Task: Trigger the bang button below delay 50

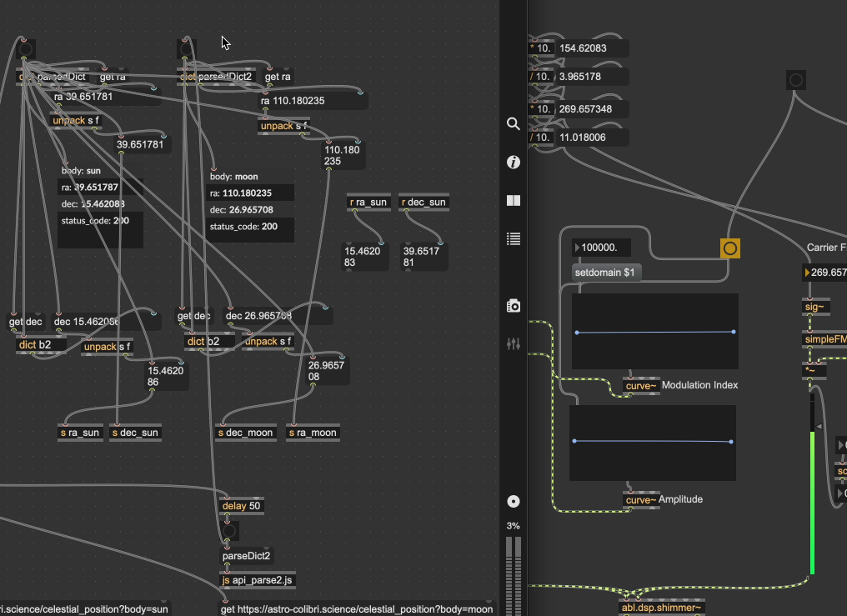Action: tap(229, 531)
